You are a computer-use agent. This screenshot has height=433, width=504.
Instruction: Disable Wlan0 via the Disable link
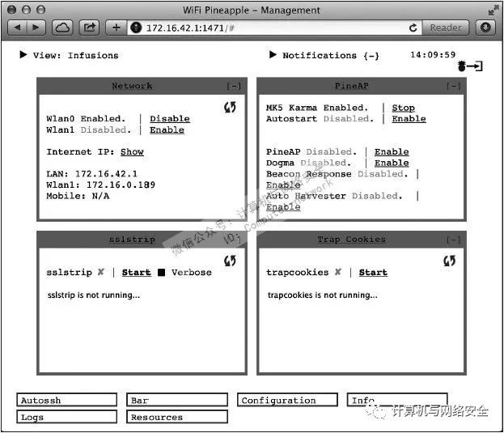point(170,119)
